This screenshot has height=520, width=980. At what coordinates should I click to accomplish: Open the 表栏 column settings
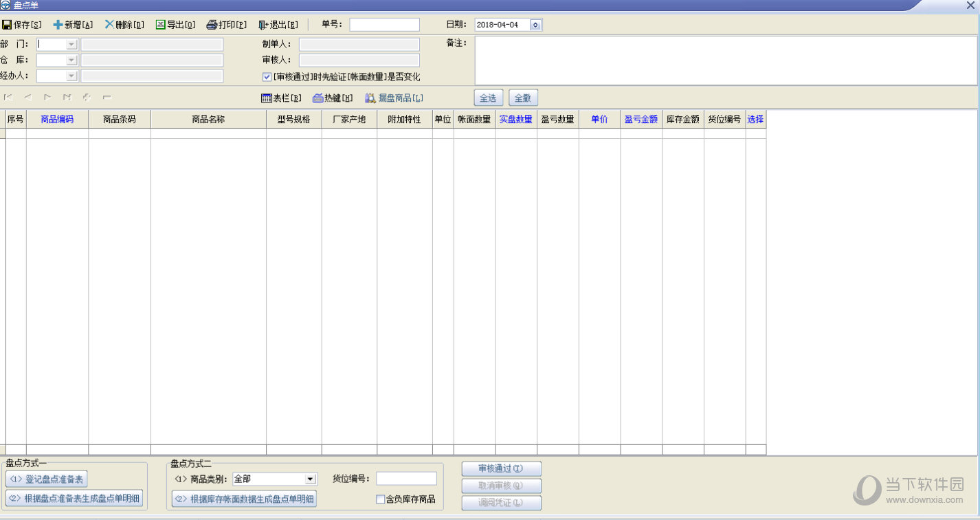click(x=282, y=98)
